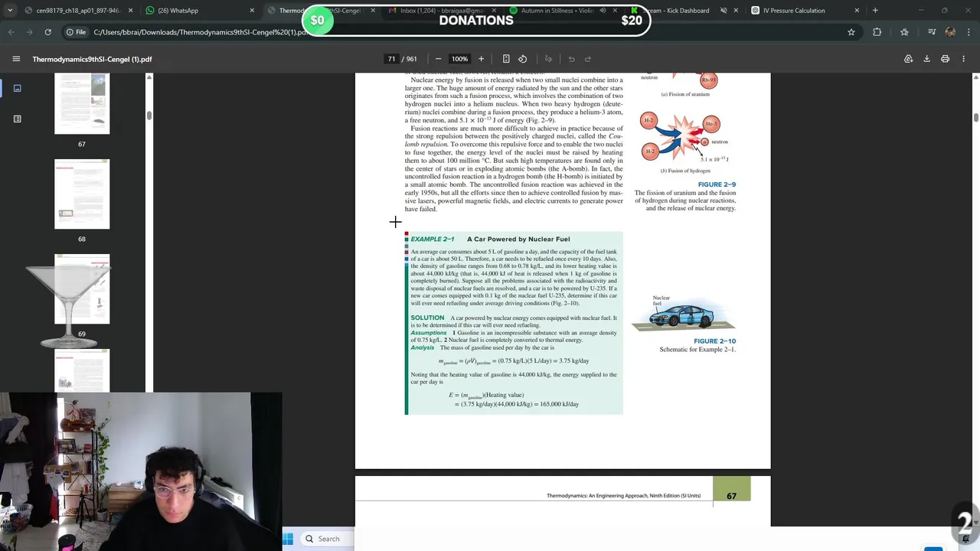Zoom out of the PDF
The image size is (980, 551).
(438, 59)
